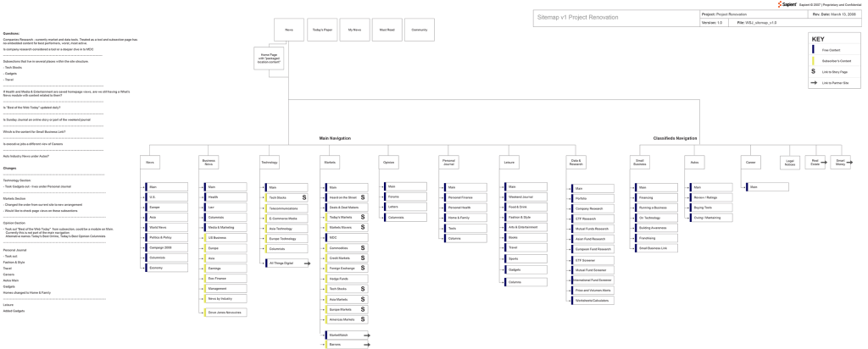Click the Classifieds Navigation label
This screenshot has height=349, width=868.
click(675, 138)
